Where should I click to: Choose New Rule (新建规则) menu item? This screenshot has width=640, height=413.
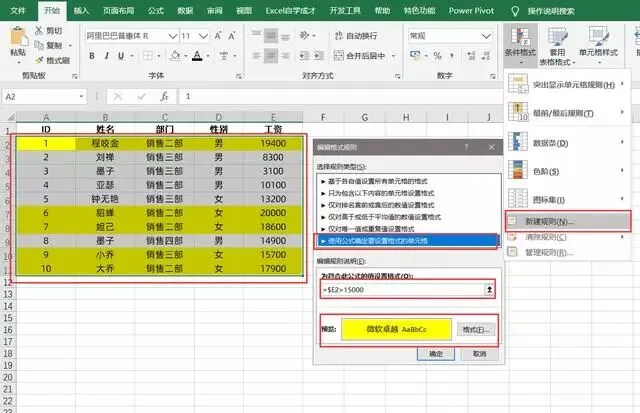click(x=568, y=221)
